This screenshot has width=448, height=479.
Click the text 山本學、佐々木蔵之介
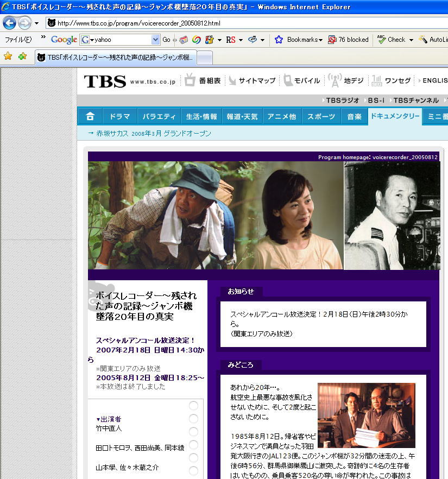pyautogui.click(x=128, y=468)
